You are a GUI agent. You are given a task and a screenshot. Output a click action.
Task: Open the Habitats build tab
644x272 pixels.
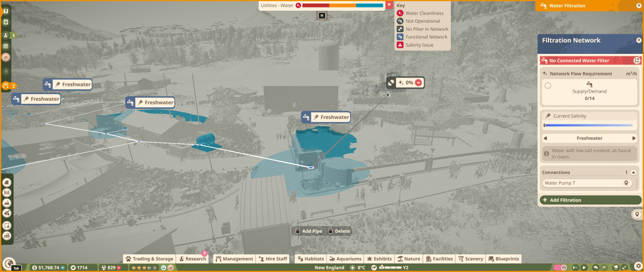[310, 258]
